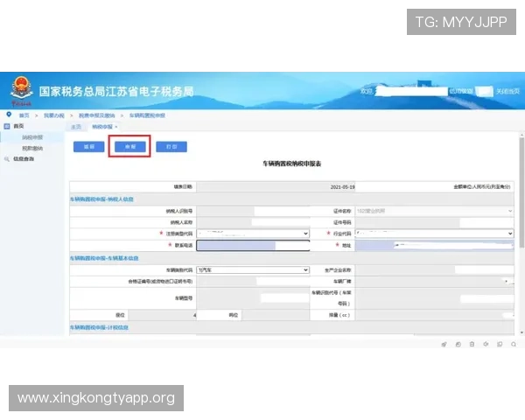Click the window-copy icon in status bar
Image resolution: width=525 pixels, height=420 pixels.
click(x=500, y=344)
